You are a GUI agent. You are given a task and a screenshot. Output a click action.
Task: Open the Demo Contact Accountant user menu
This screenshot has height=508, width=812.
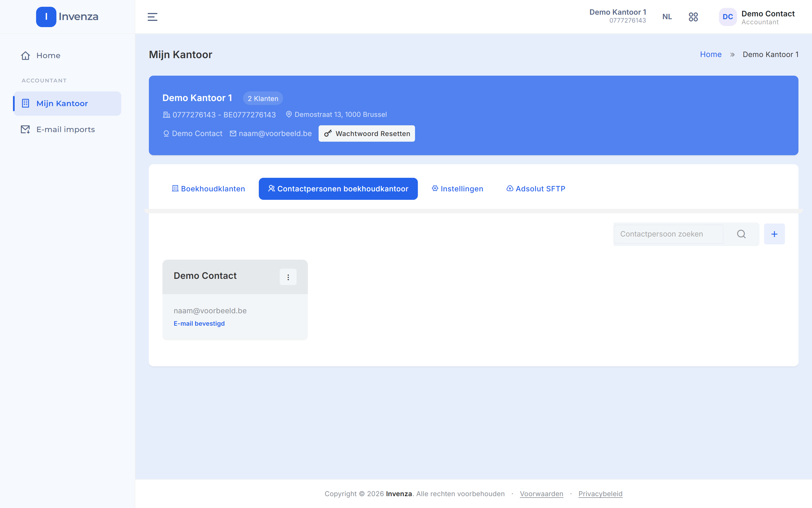point(757,17)
